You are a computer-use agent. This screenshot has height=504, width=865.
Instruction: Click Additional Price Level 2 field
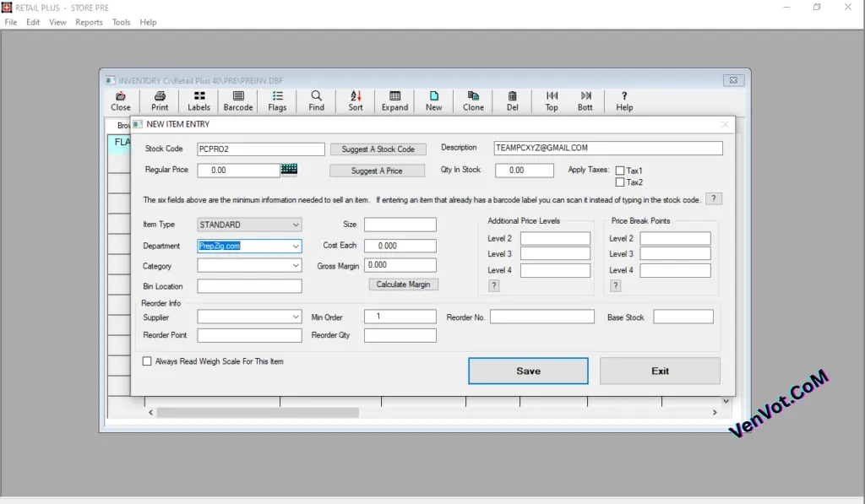click(x=555, y=238)
